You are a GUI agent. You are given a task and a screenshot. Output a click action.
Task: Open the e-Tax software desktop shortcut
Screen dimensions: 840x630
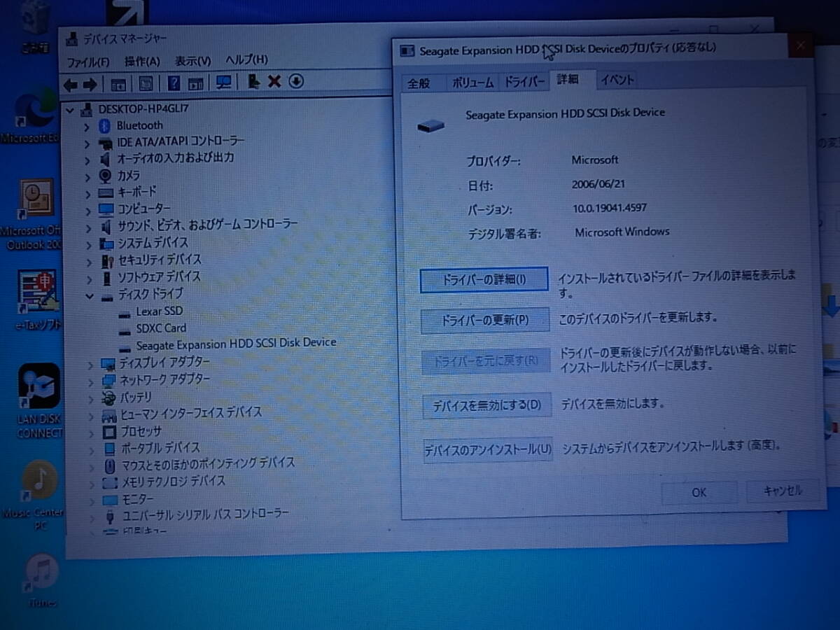36,299
